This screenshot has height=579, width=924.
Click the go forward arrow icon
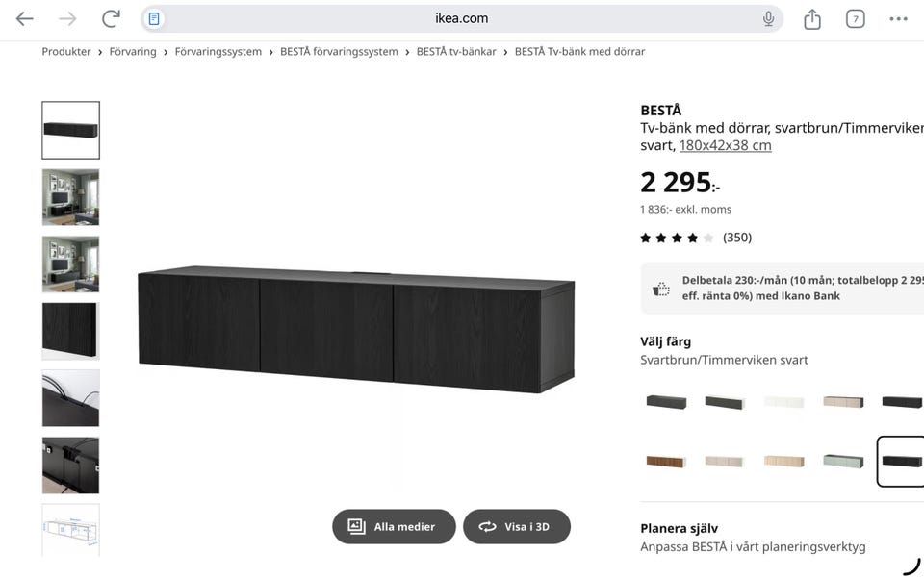(67, 19)
